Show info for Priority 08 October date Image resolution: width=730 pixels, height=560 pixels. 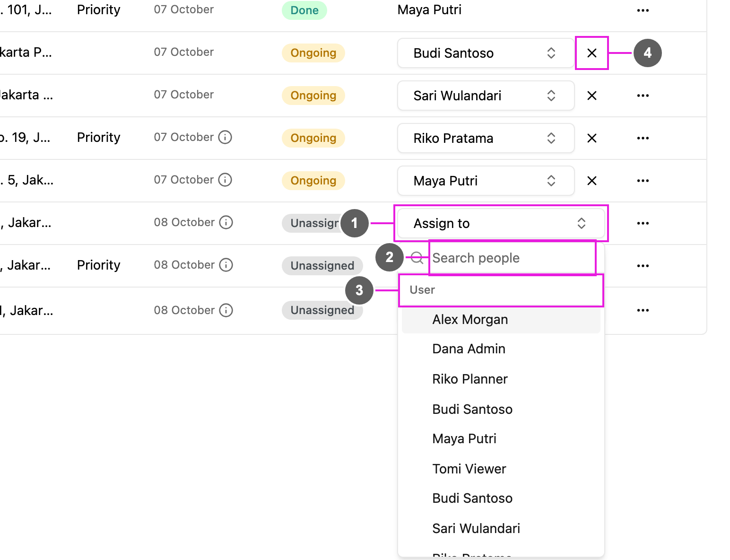click(226, 265)
